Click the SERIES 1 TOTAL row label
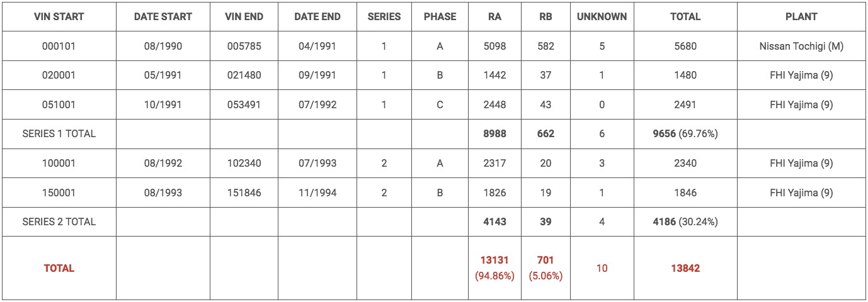This screenshot has height=302, width=868. click(x=59, y=134)
